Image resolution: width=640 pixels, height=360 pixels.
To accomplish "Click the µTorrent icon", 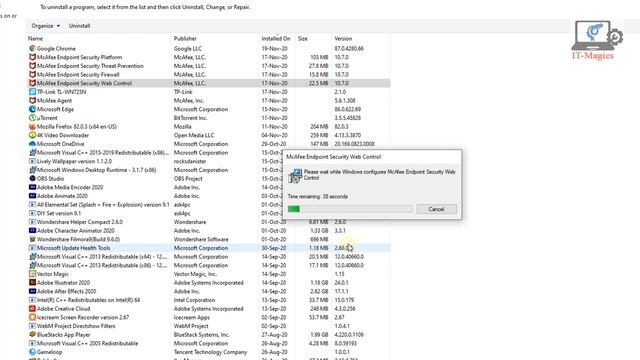I will (32, 118).
